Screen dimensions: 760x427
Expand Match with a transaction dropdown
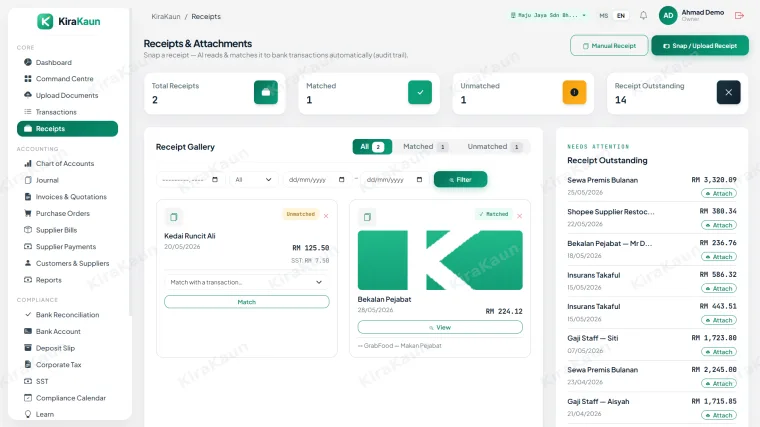pyautogui.click(x=247, y=282)
